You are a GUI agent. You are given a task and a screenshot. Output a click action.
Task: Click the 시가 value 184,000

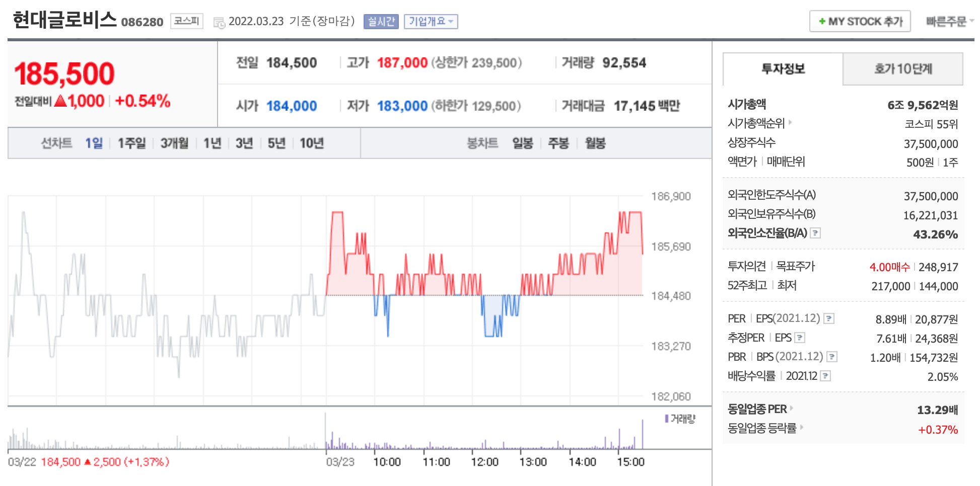click(292, 106)
